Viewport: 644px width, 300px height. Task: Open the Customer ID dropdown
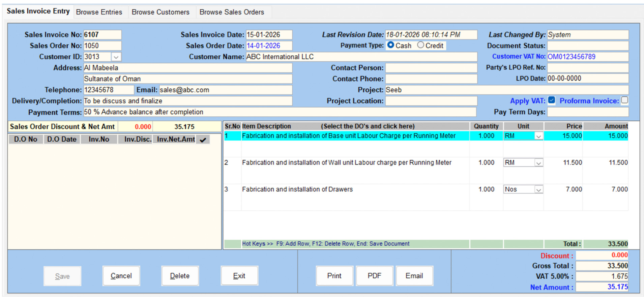pos(116,57)
